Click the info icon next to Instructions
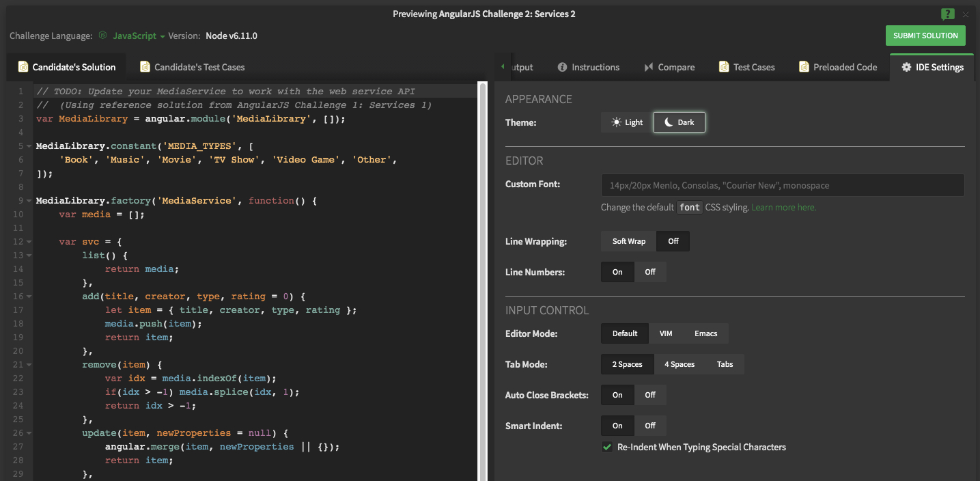The height and width of the screenshot is (481, 980). click(562, 67)
